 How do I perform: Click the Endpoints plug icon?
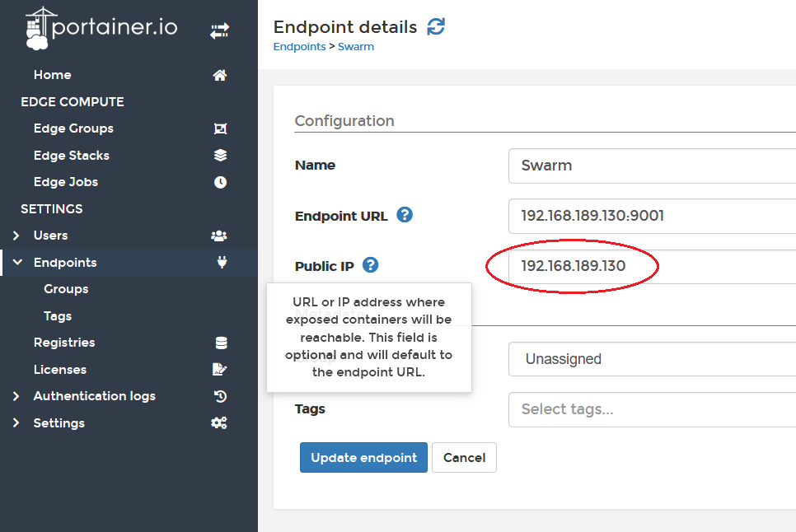pos(221,263)
